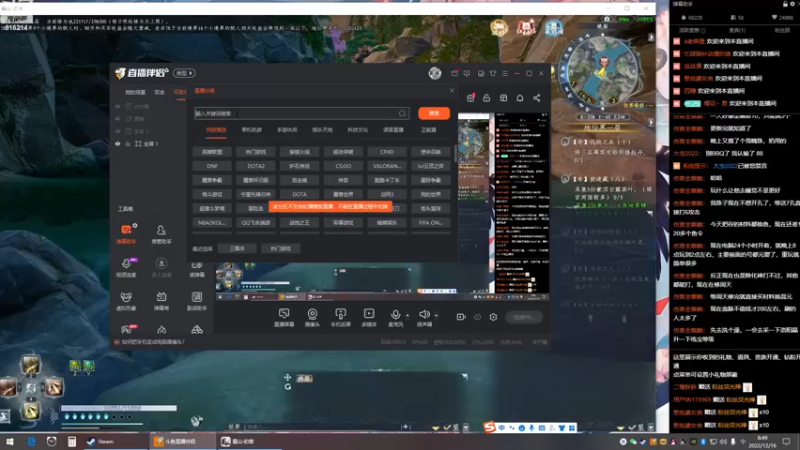Click the record video camera icon
Screen dimensions: 800x450
pyautogui.click(x=461, y=317)
